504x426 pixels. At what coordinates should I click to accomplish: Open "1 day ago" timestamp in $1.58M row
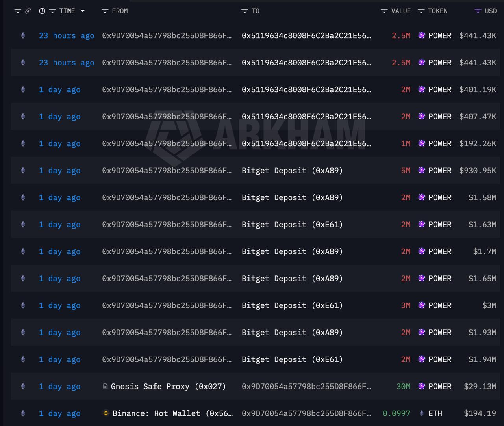pos(60,197)
